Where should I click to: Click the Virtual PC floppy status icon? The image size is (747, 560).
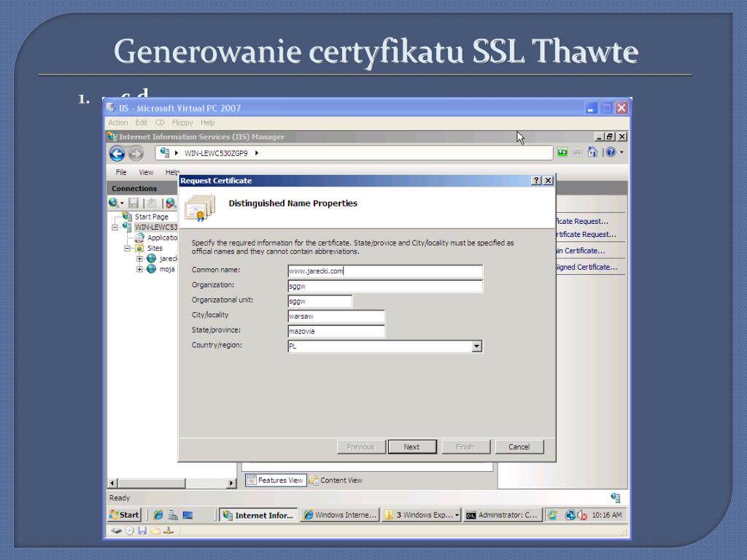[142, 531]
